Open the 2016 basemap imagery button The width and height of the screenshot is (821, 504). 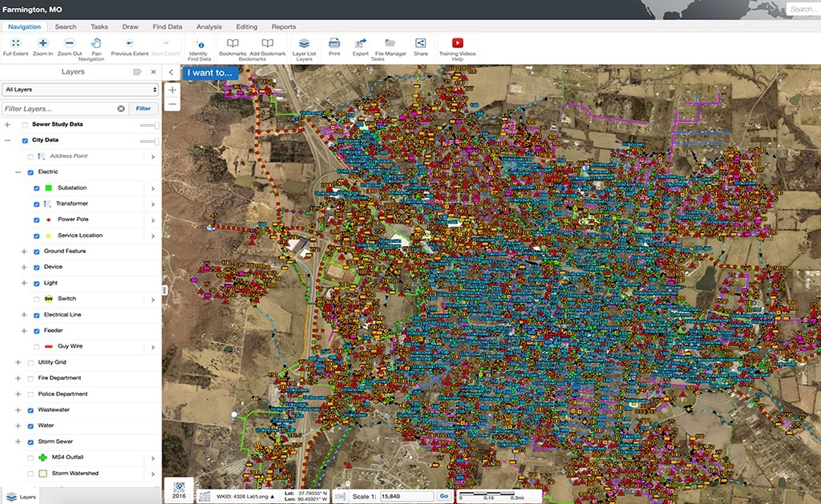(x=179, y=490)
